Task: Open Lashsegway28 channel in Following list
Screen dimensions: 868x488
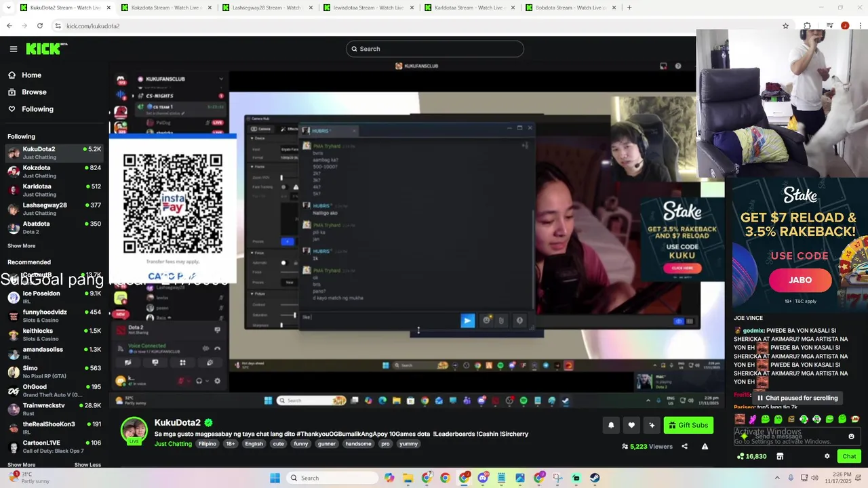Action: [54, 209]
